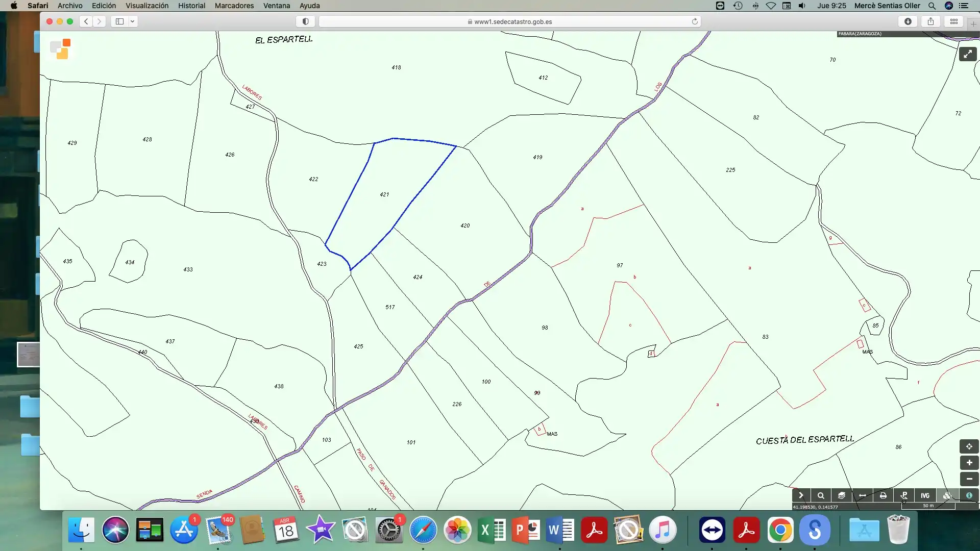The height and width of the screenshot is (551, 980).
Task: Open Spotlight search in menu bar
Action: [x=932, y=6]
